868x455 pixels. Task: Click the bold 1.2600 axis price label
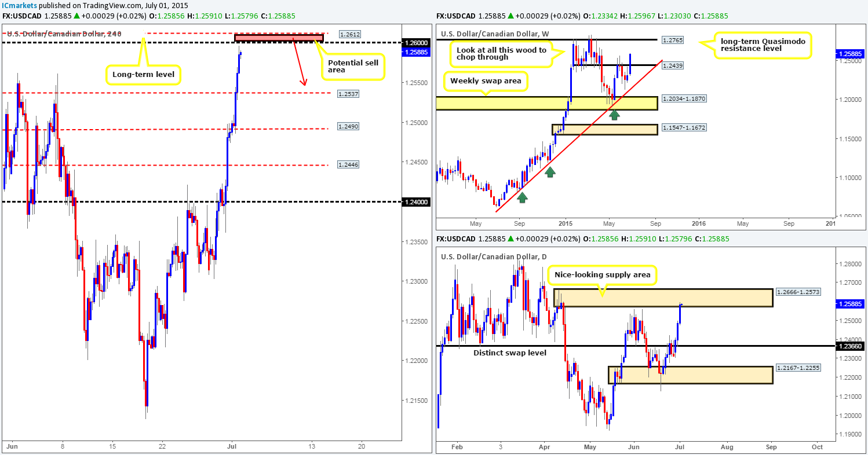417,43
